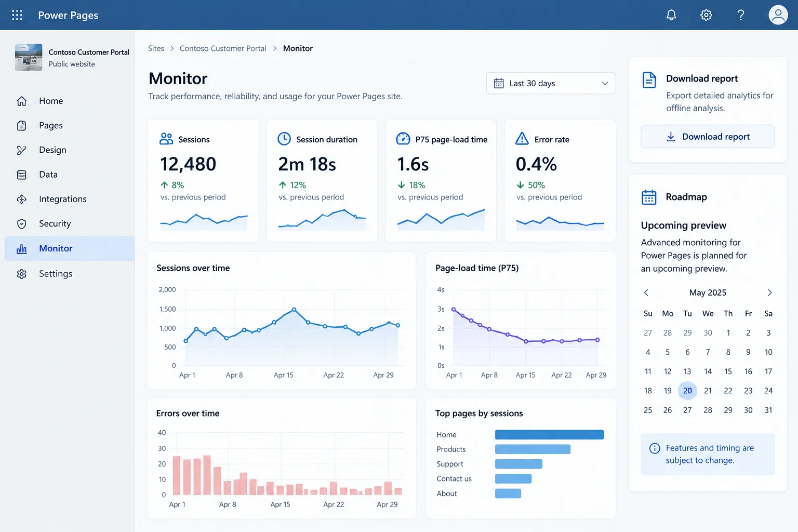This screenshot has height=532, width=798.
Task: Click the 0.4% error rate value
Action: pyautogui.click(x=536, y=164)
